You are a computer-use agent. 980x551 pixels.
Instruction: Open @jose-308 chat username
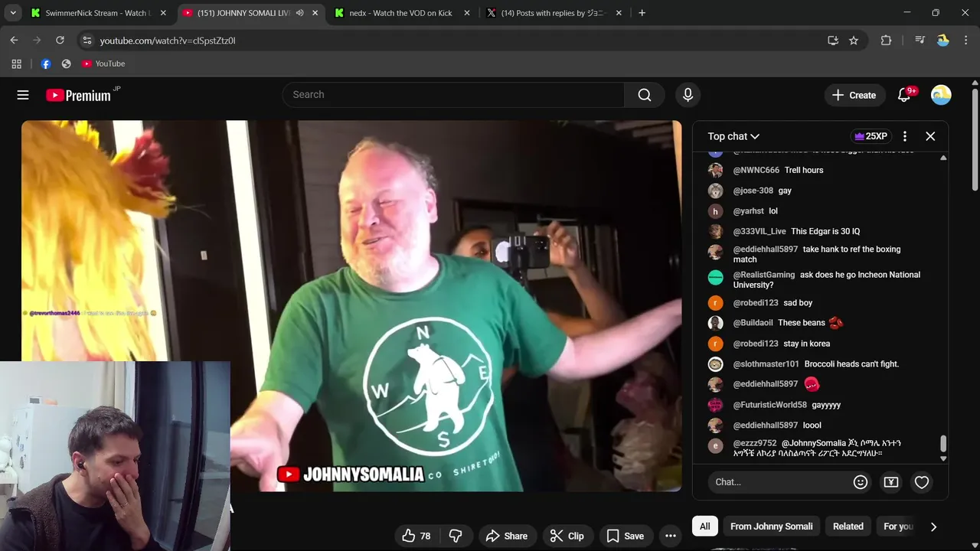[753, 191]
